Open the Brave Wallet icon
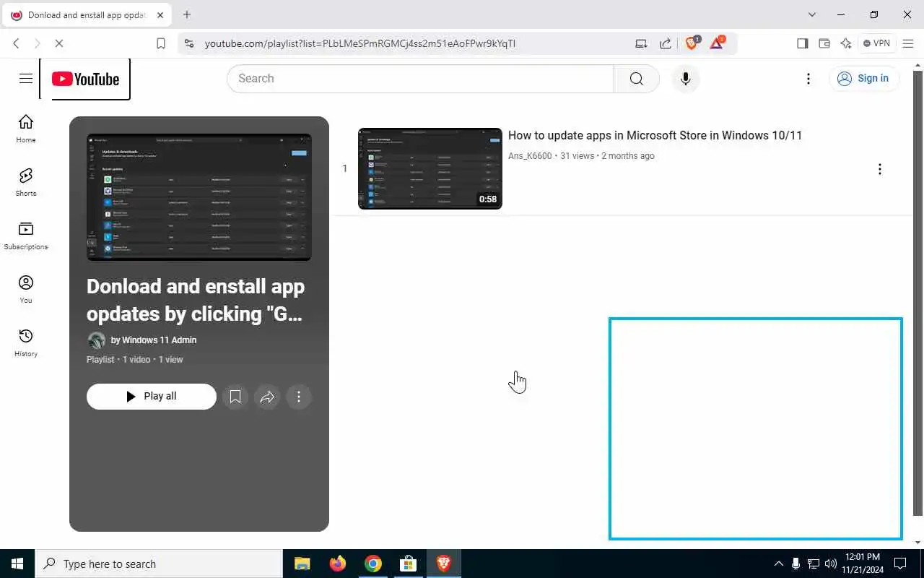924x578 pixels. pos(824,43)
